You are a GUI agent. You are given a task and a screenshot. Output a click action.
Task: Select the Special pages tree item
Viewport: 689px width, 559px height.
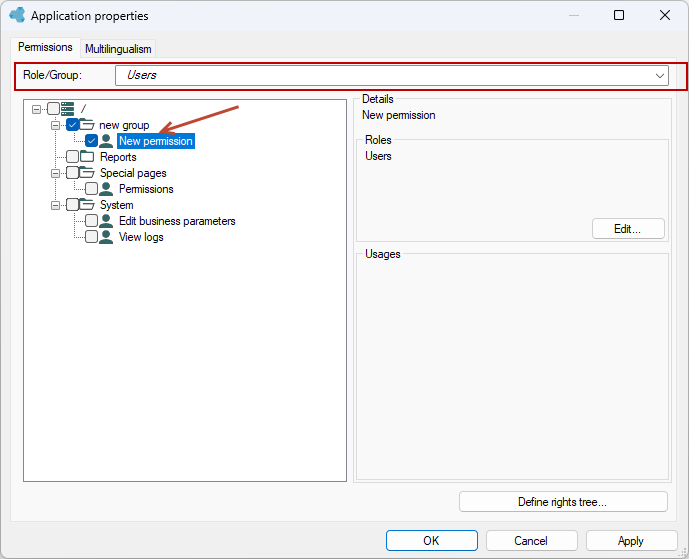pyautogui.click(x=133, y=173)
